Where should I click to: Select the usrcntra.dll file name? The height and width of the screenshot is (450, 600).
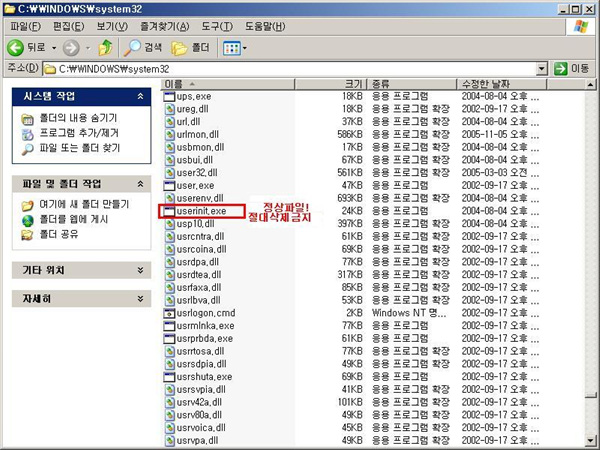200,237
